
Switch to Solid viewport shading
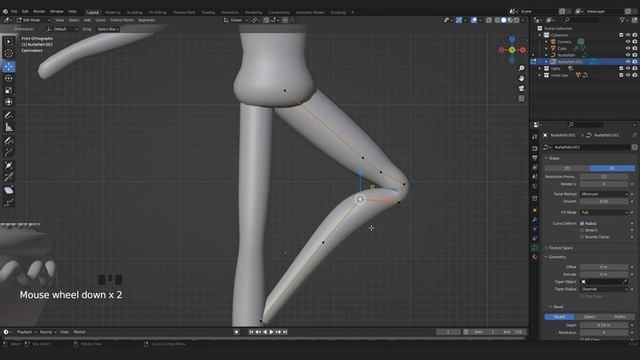504,20
